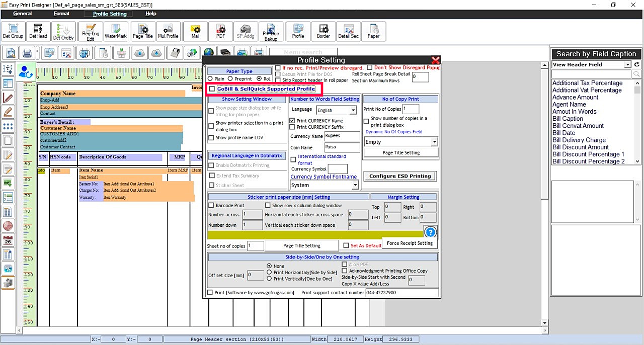The image size is (644, 345).
Task: Open the WaterMark tool
Action: 116,31
